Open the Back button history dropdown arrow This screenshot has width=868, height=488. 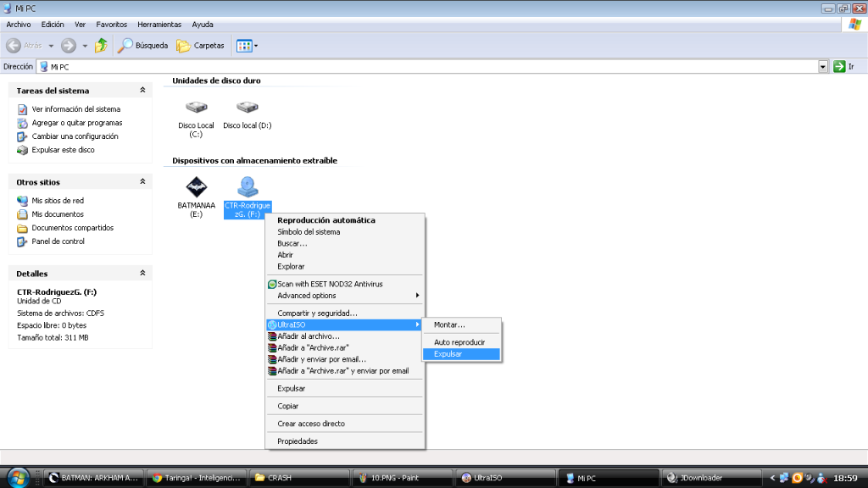[x=51, y=46]
